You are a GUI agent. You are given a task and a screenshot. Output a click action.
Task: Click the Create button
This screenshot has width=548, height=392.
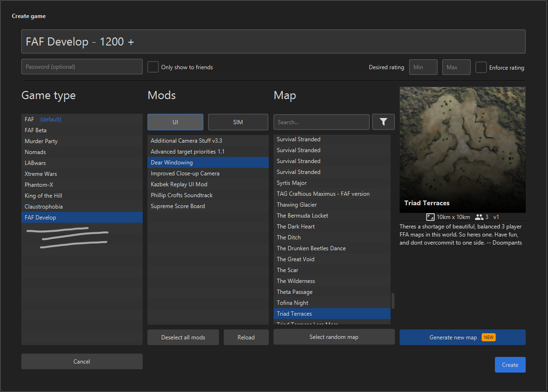510,365
